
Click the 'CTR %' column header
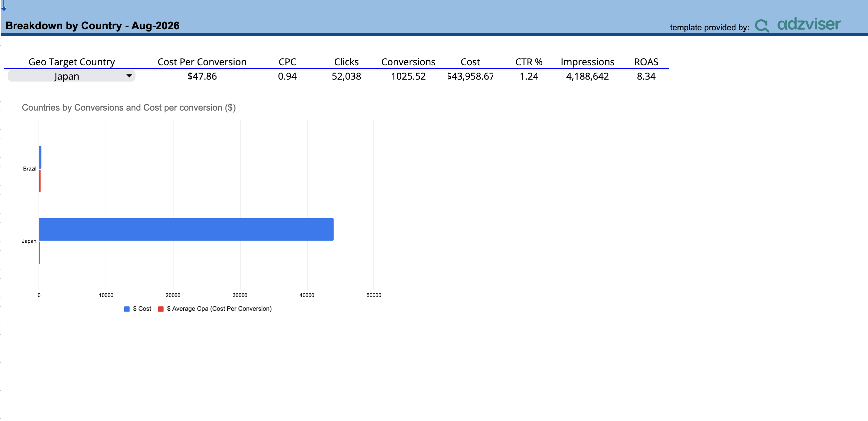pos(529,62)
